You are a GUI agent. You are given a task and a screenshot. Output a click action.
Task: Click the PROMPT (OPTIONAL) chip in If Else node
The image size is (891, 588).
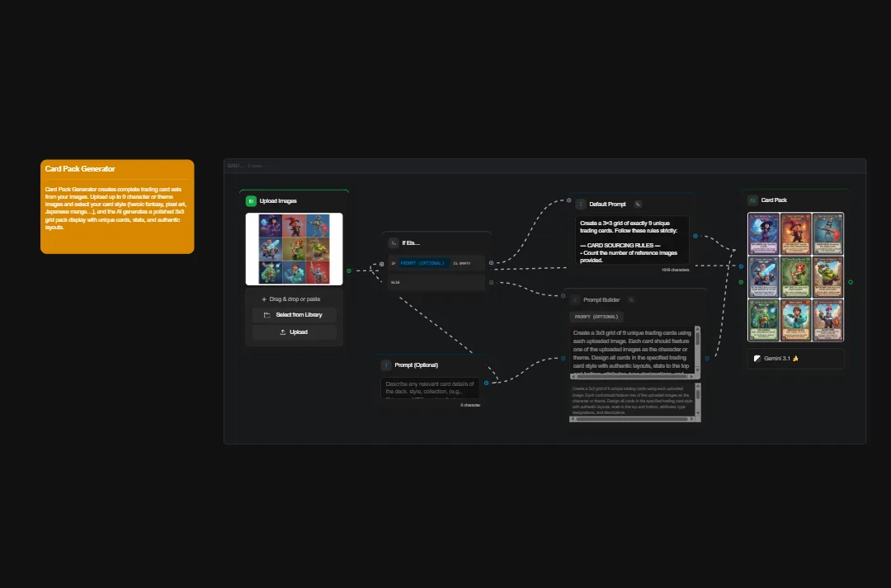[x=422, y=263]
